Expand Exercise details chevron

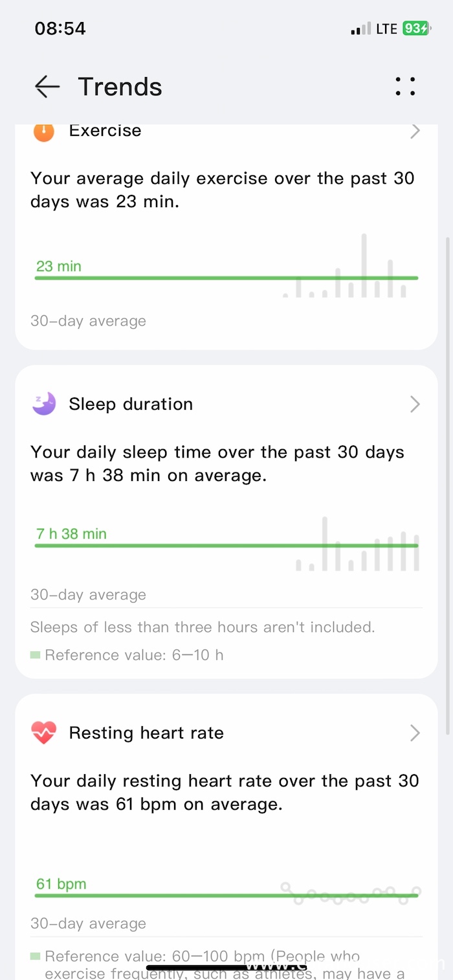pos(415,131)
